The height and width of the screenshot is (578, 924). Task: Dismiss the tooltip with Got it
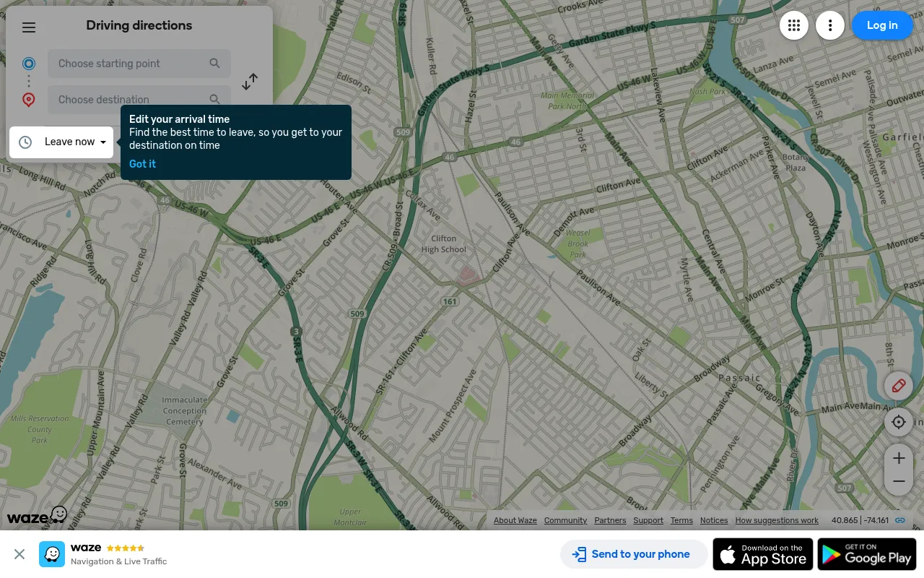pos(142,164)
